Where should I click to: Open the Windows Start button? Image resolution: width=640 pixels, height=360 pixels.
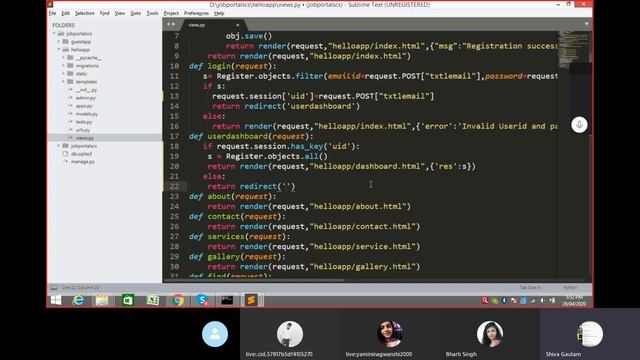point(56,300)
